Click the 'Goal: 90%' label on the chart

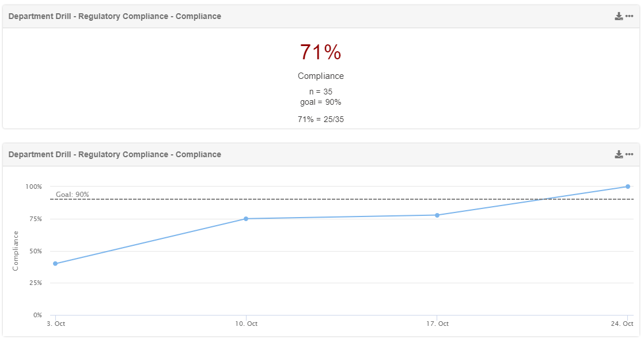[x=73, y=195]
